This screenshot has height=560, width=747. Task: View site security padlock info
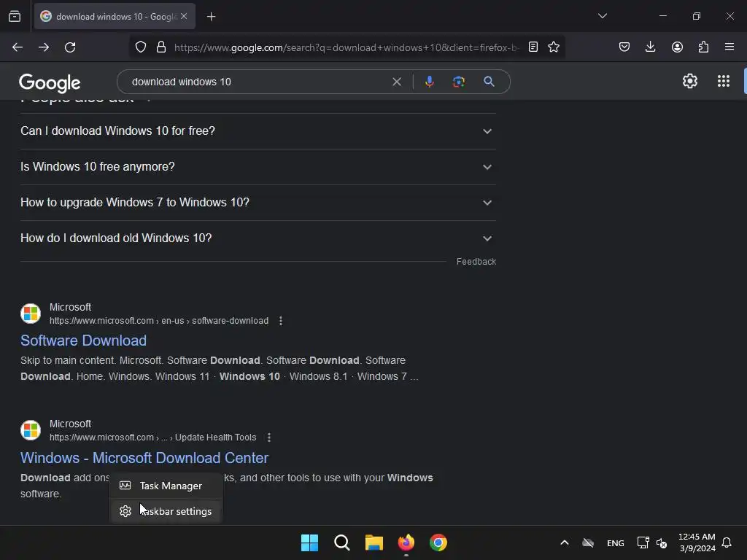click(161, 47)
